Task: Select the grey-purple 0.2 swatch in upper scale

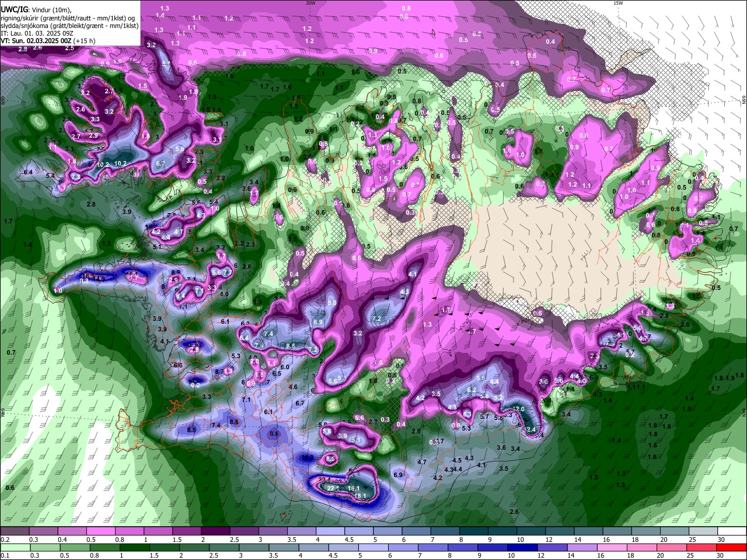Action: [14, 531]
